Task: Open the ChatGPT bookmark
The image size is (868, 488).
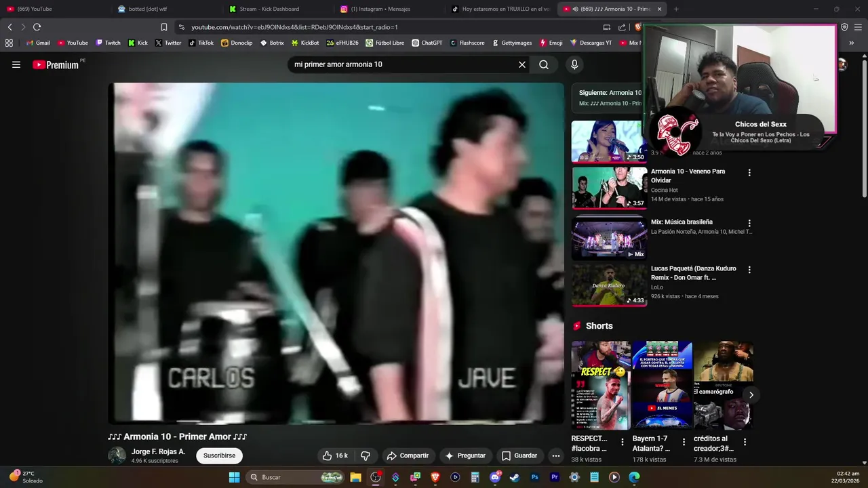Action: click(427, 43)
